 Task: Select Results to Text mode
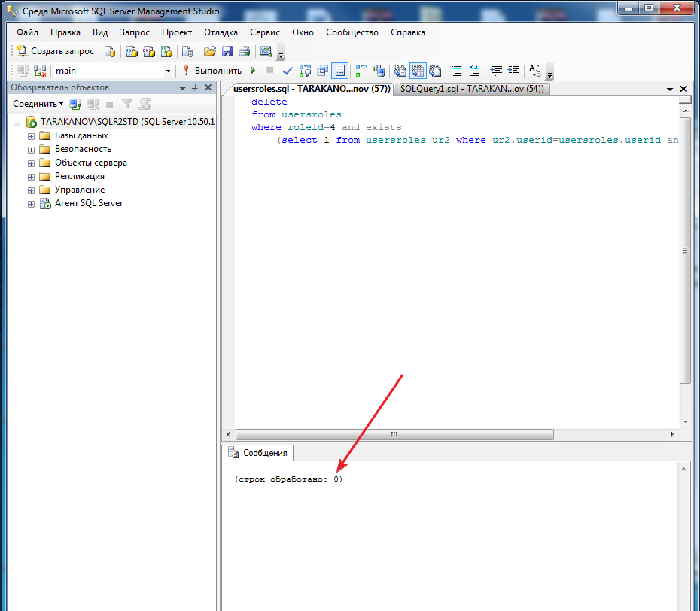point(400,71)
